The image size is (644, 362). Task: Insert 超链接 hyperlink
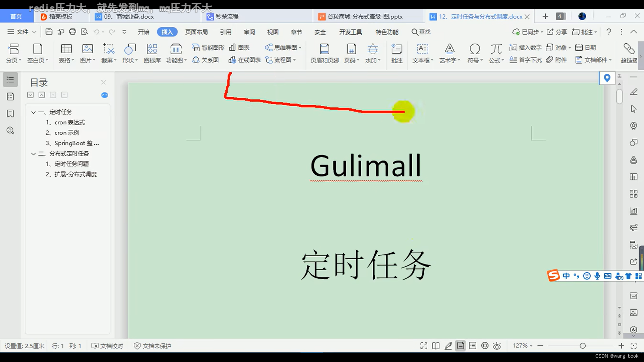(629, 54)
